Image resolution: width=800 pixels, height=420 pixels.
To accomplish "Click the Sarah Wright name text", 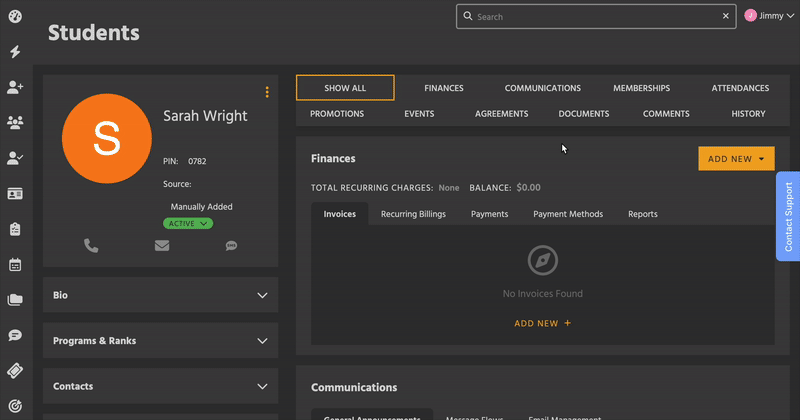I will click(x=205, y=116).
